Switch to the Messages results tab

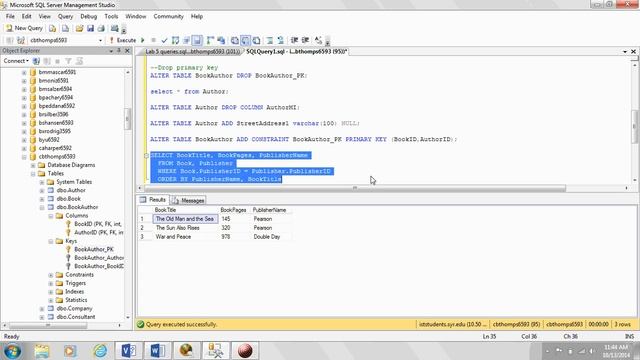pyautogui.click(x=188, y=200)
